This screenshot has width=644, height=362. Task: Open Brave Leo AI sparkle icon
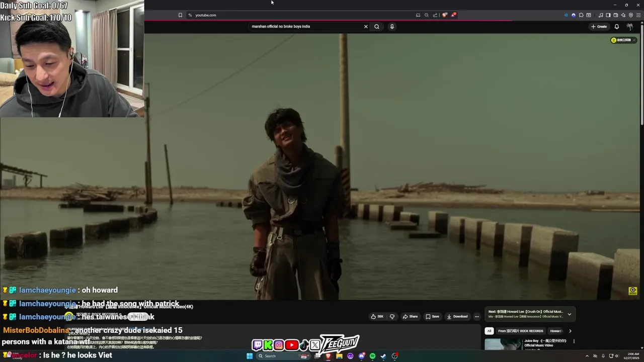click(x=623, y=15)
